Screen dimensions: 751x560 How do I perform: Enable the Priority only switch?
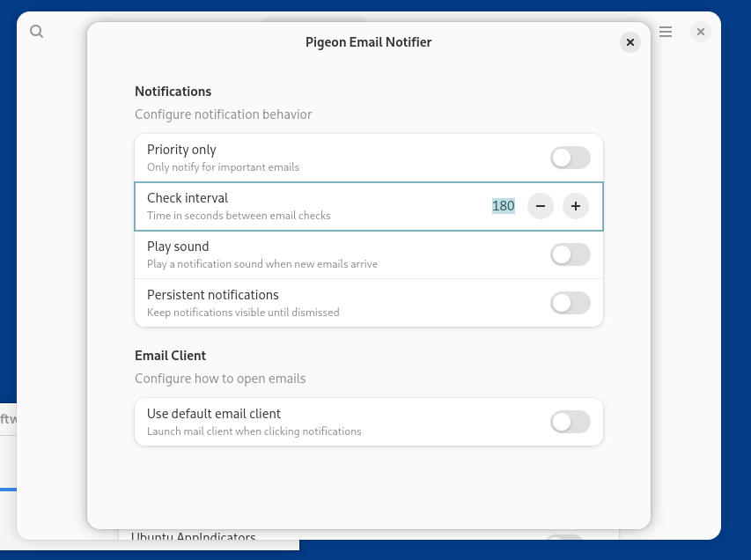pyautogui.click(x=570, y=158)
